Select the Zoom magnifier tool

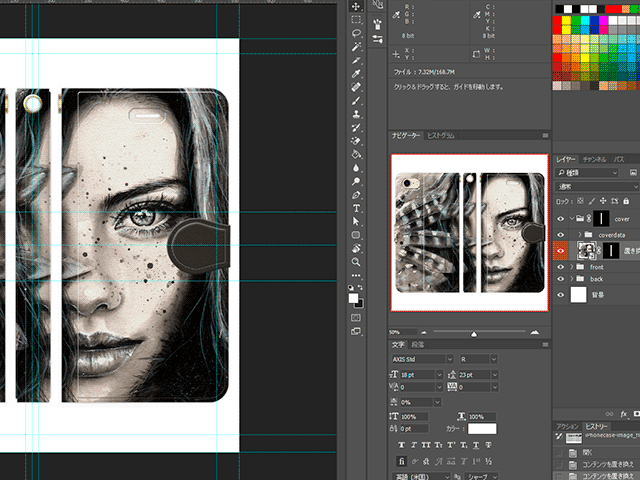[356, 262]
